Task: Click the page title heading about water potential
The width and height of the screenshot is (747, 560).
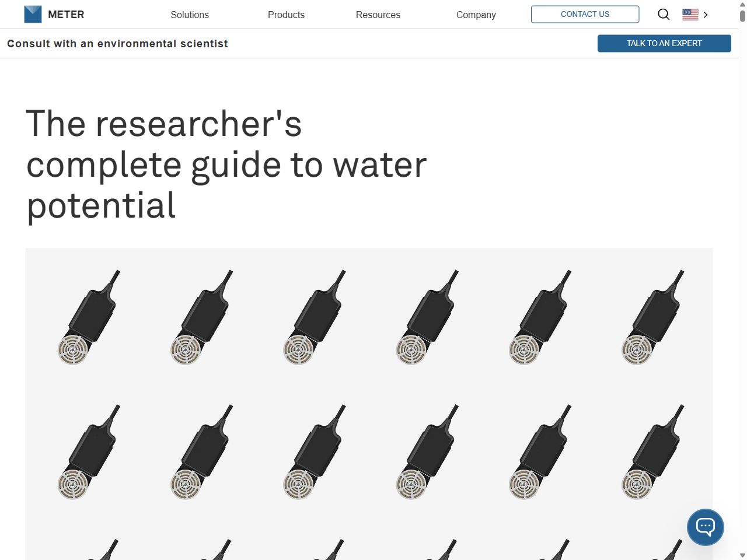Action: [x=226, y=164]
